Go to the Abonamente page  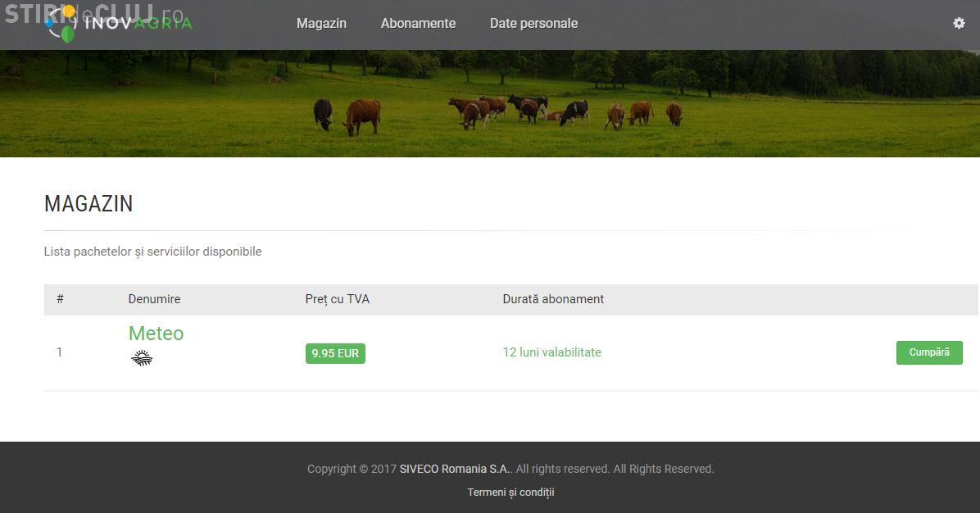[x=418, y=24]
